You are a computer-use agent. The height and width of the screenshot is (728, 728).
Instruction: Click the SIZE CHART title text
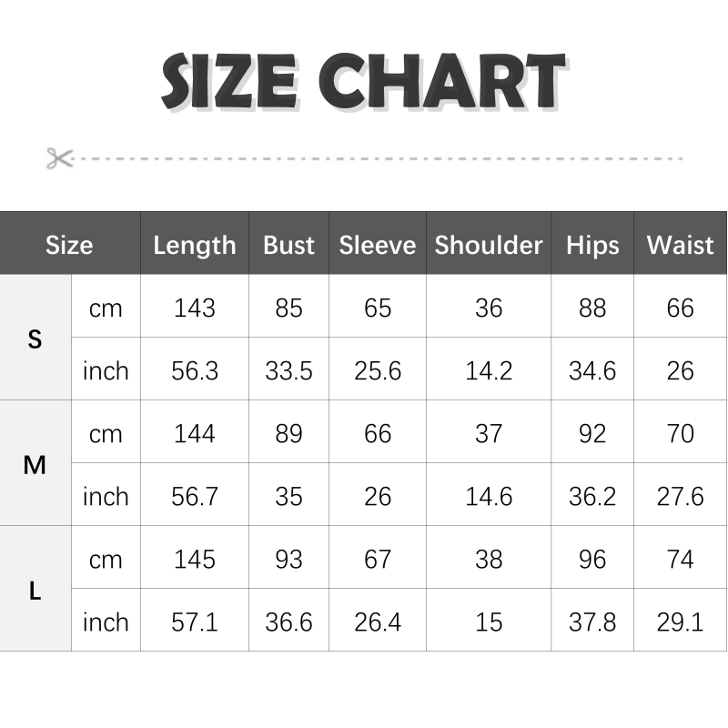pyautogui.click(x=363, y=82)
